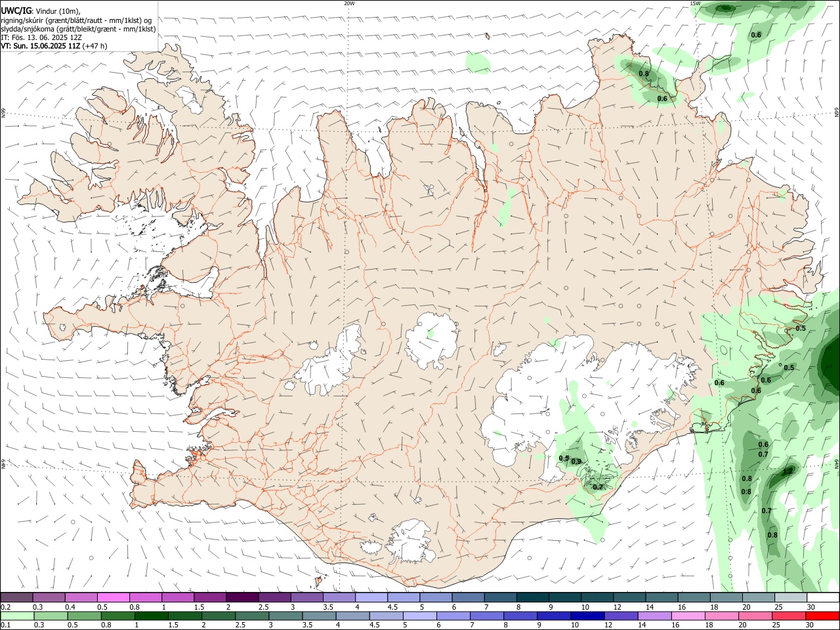
Task: Pick the bright red 30 swatch in rain legend
Action: [822, 616]
